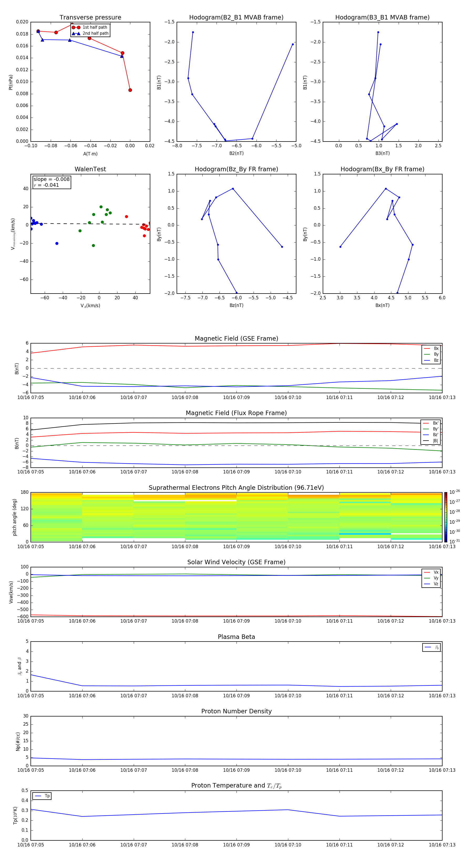Viewport: 473px width, 868px height.
Task: Click the 'slope = -0.008' annotation
Action: pyautogui.click(x=52, y=179)
